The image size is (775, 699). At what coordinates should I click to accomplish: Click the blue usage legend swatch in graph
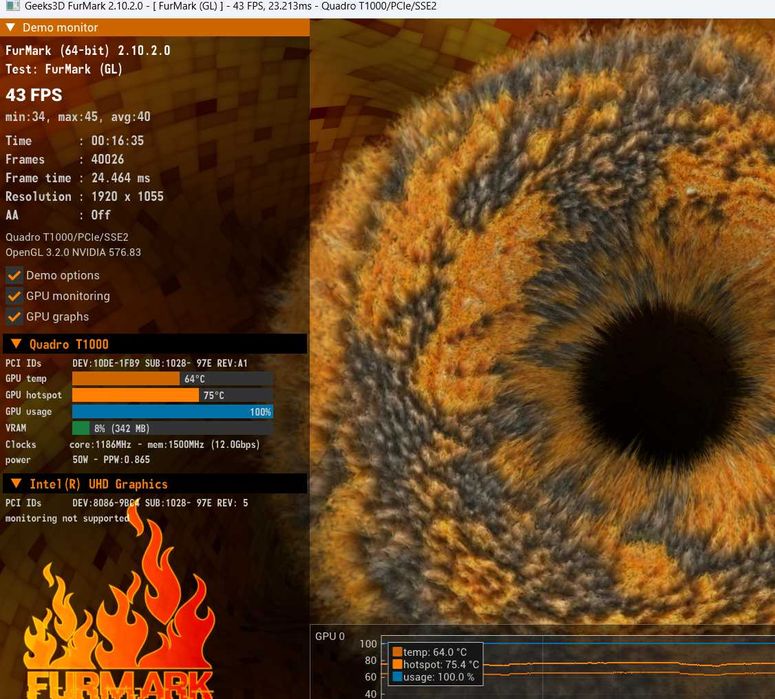pos(397,677)
